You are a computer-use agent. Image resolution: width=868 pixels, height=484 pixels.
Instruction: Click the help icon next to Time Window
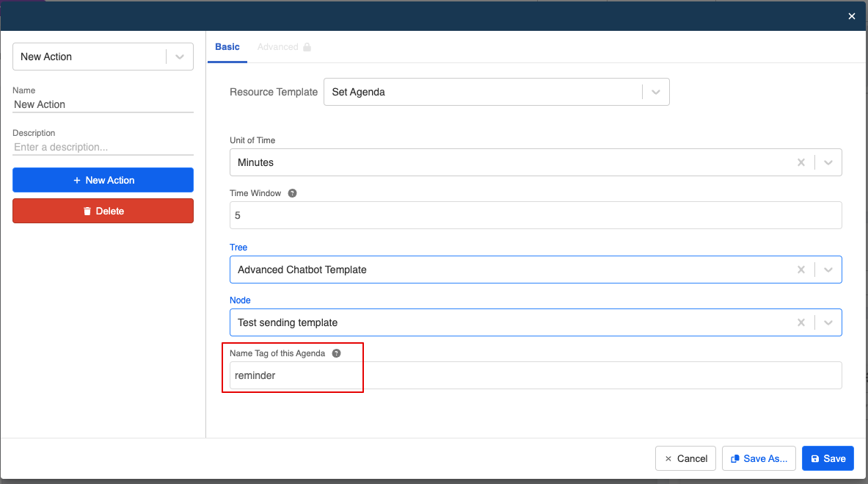tap(292, 193)
